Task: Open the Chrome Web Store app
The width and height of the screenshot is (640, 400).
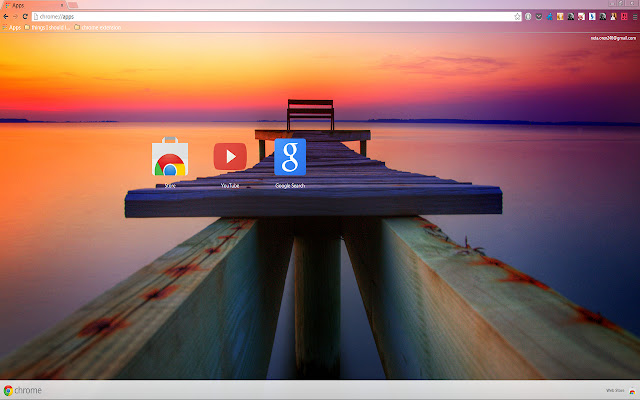Action: point(170,157)
